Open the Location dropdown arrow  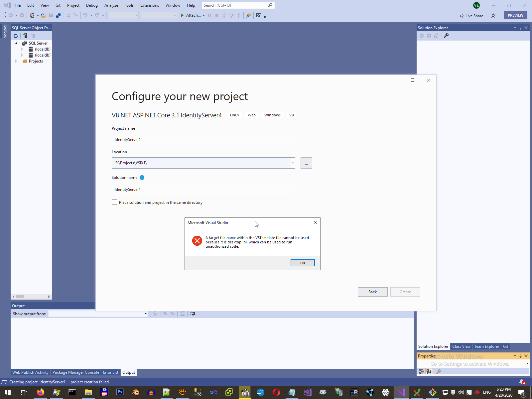coord(293,163)
